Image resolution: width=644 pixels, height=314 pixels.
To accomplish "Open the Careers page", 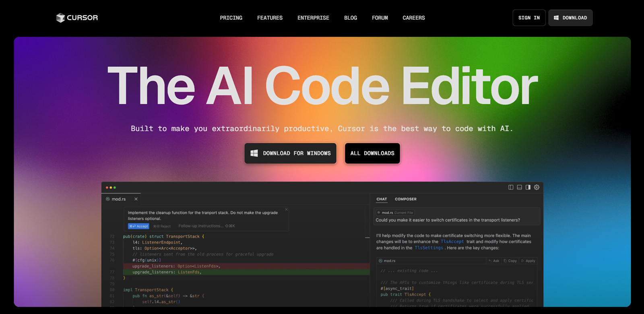I will (x=414, y=18).
